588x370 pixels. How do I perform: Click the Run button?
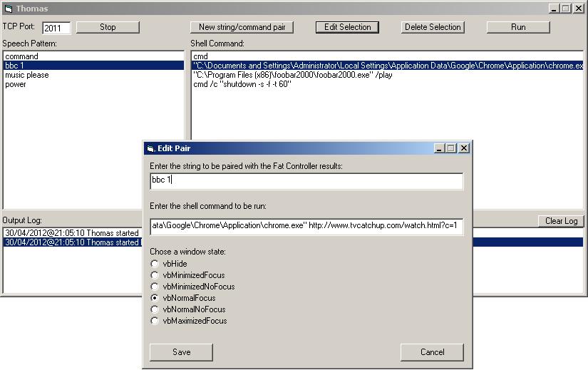point(518,27)
